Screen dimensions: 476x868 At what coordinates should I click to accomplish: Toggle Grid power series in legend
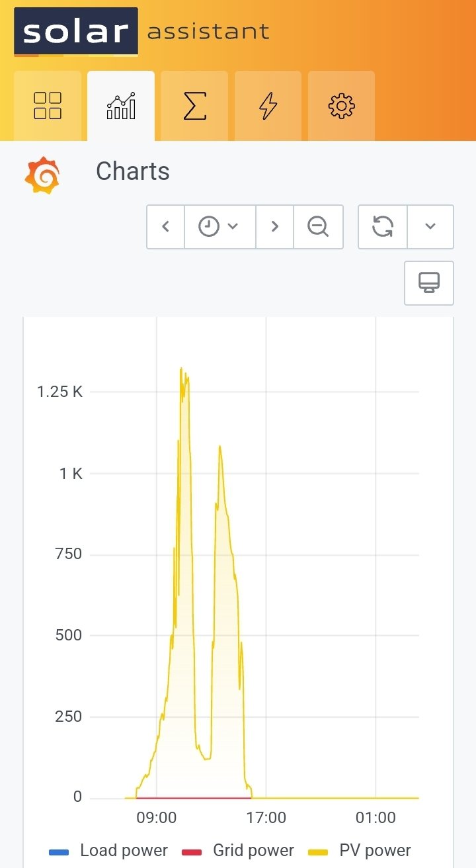(253, 851)
